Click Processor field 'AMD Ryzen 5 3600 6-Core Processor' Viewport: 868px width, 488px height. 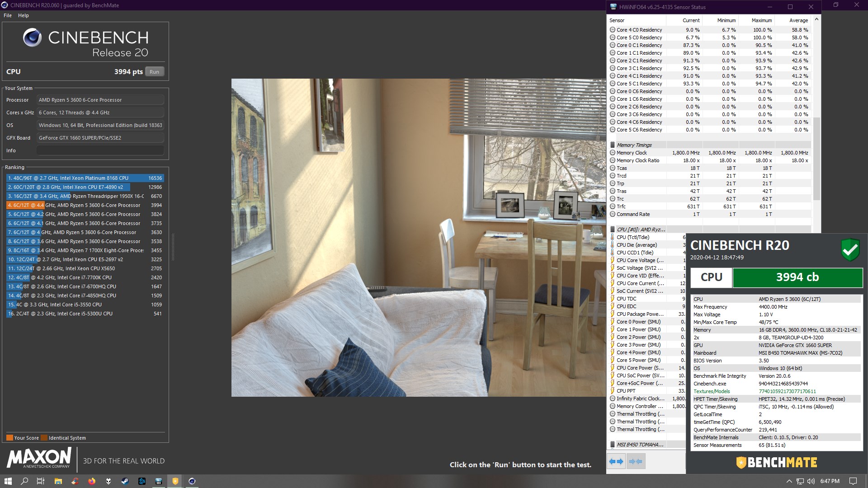(x=100, y=100)
